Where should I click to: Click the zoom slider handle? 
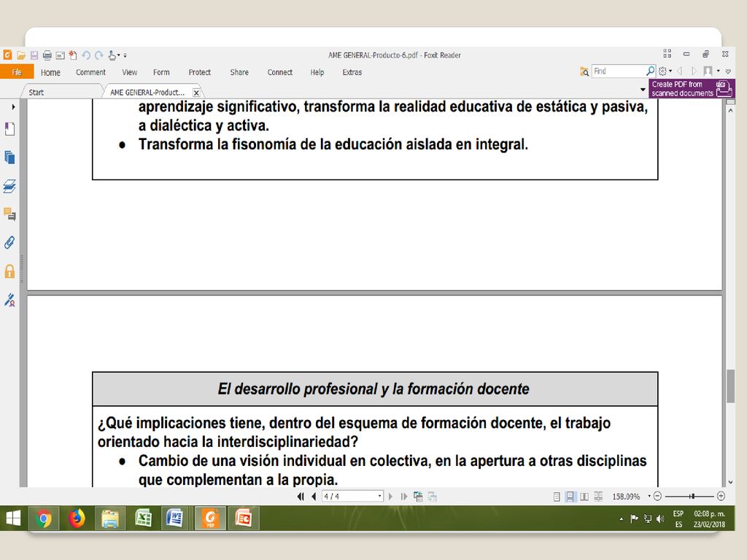(x=693, y=496)
